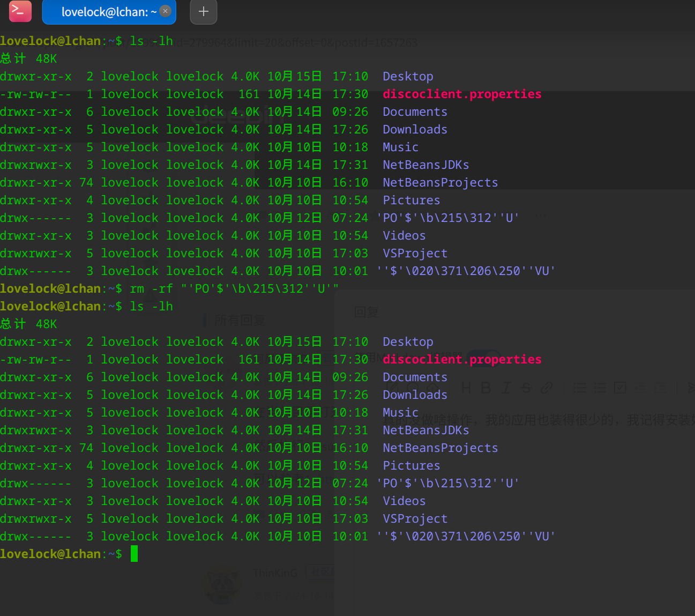Click the faint strikethrough S icon in background
The image size is (695, 616).
[x=526, y=388]
